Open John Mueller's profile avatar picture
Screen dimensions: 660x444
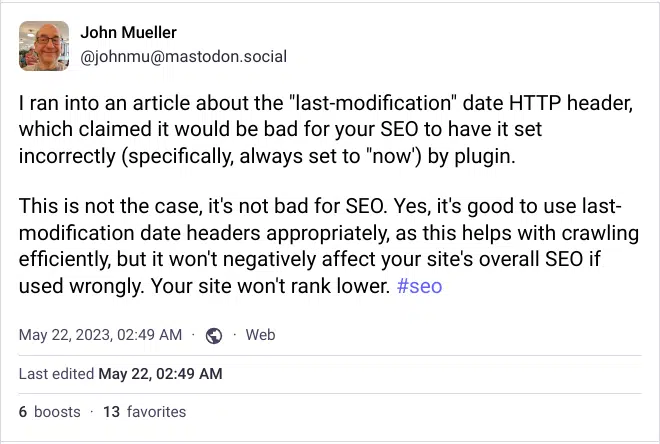point(44,46)
